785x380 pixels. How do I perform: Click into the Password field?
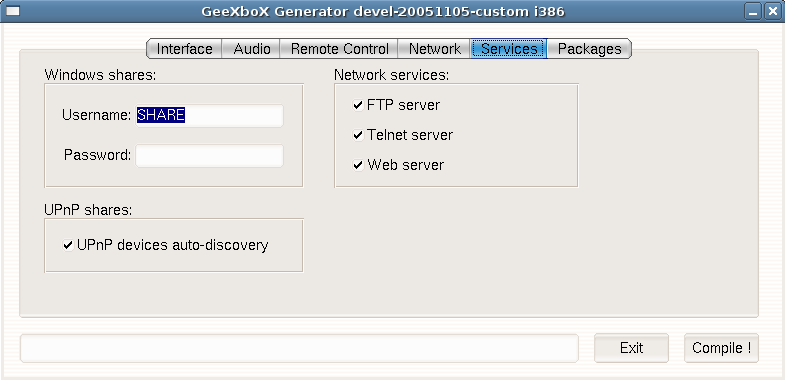coord(209,156)
